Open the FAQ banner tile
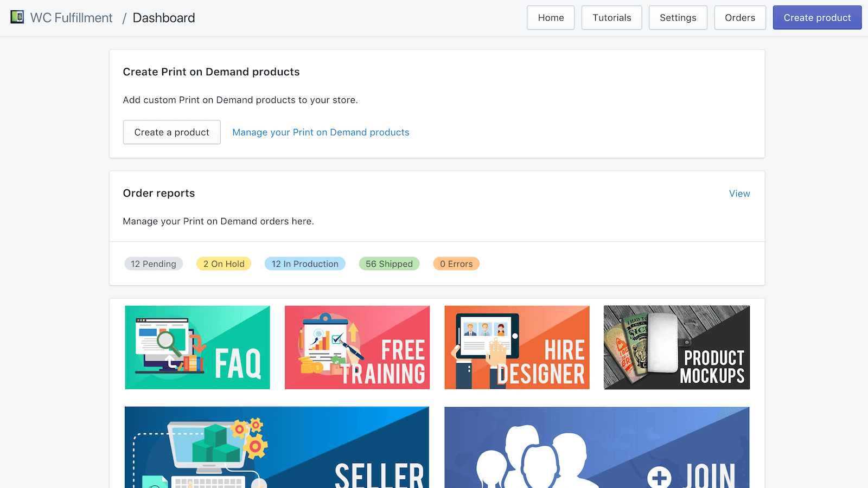The image size is (868, 488). pos(197,348)
